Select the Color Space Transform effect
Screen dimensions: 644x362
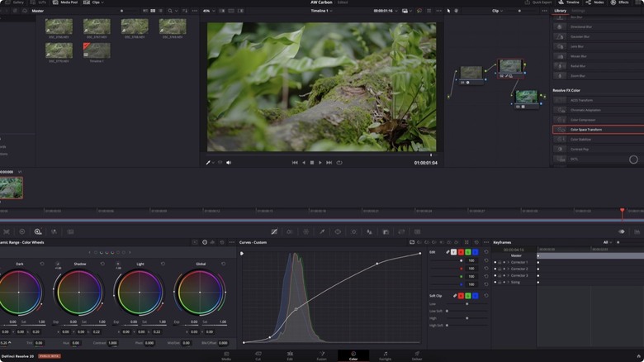[x=598, y=130]
